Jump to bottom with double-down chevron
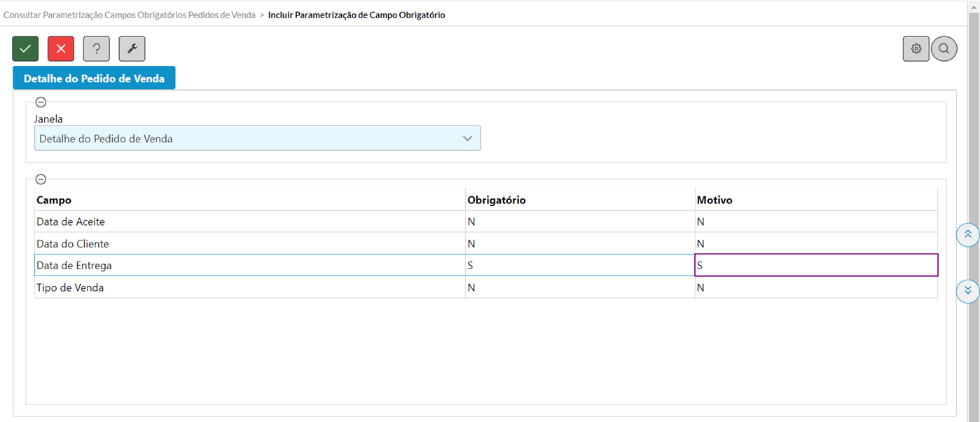This screenshot has height=422, width=980. pyautogui.click(x=968, y=290)
